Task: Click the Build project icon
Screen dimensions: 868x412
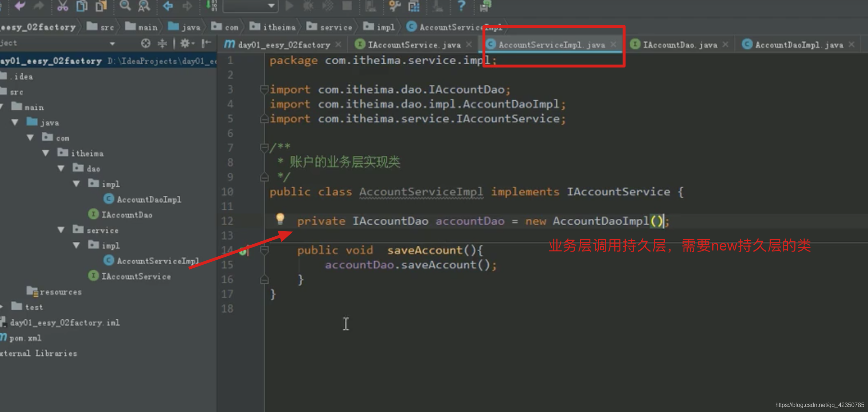Action: click(211, 5)
